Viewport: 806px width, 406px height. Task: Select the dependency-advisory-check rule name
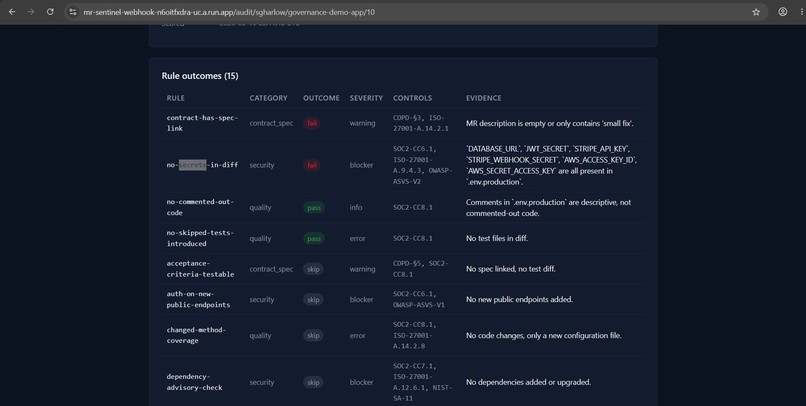click(x=194, y=382)
